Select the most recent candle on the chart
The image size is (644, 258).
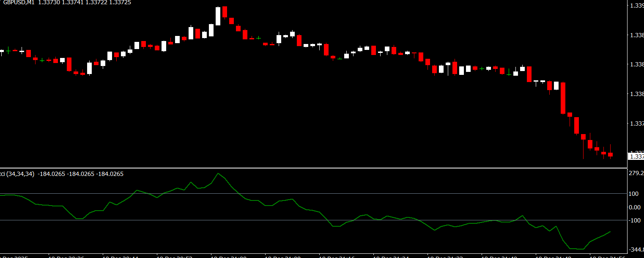[610, 154]
